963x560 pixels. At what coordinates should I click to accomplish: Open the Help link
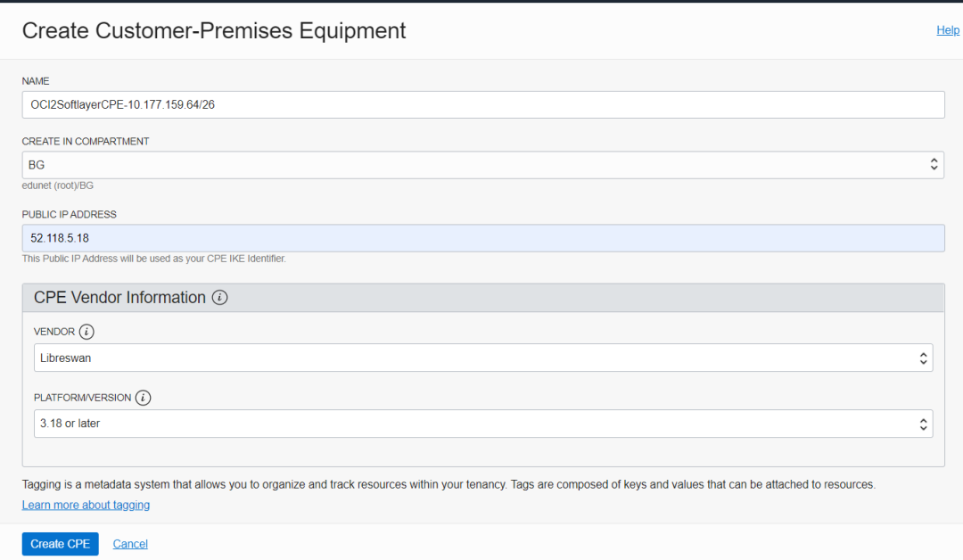(x=948, y=30)
